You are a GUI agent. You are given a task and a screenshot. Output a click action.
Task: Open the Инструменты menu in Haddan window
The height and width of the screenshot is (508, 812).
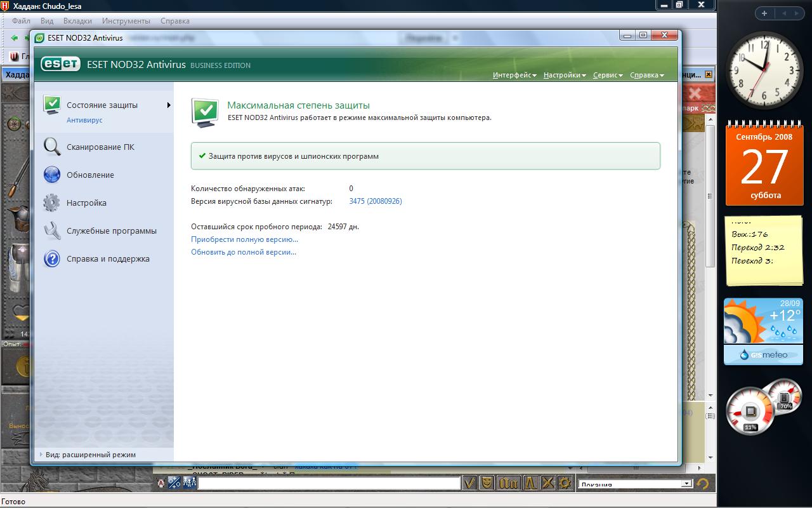126,21
